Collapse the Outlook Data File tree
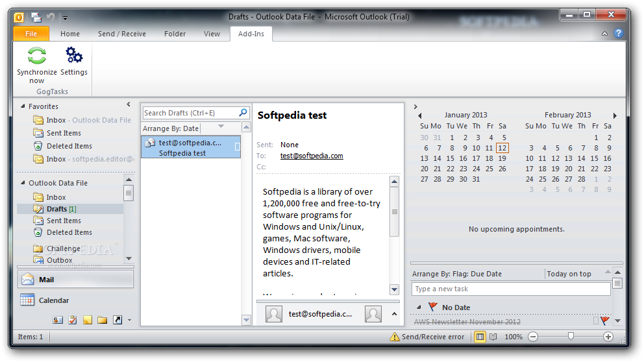 [23, 183]
